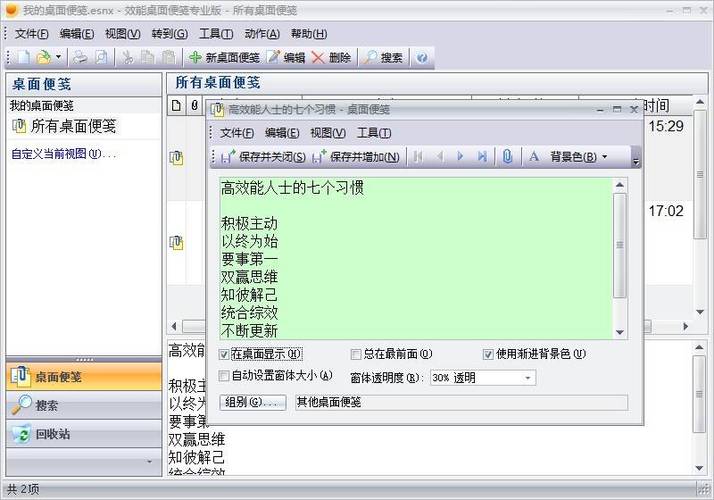Open search with the magnifier toolbar icon
The width and height of the screenshot is (714, 500).
[x=371, y=57]
